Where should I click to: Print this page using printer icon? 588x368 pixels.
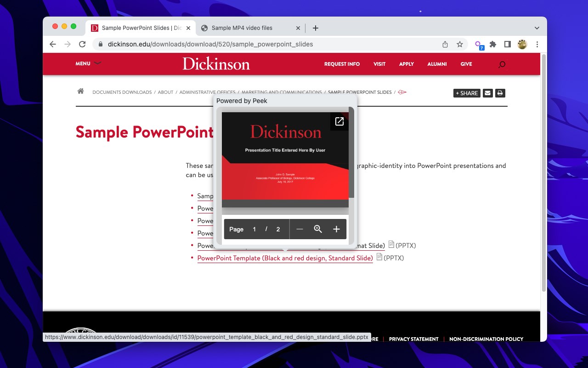click(x=500, y=93)
